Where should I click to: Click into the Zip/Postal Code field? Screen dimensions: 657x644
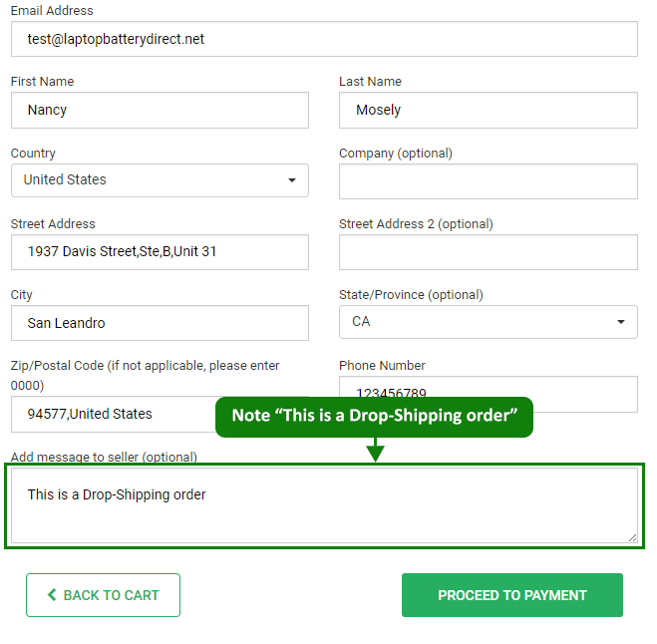(110, 415)
